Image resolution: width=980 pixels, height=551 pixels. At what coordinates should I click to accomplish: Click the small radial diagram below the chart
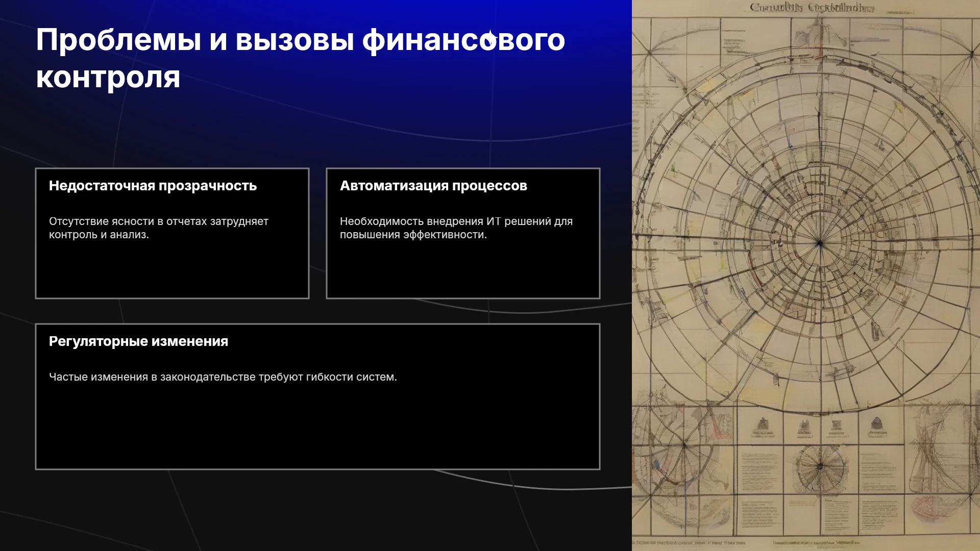pos(820,467)
